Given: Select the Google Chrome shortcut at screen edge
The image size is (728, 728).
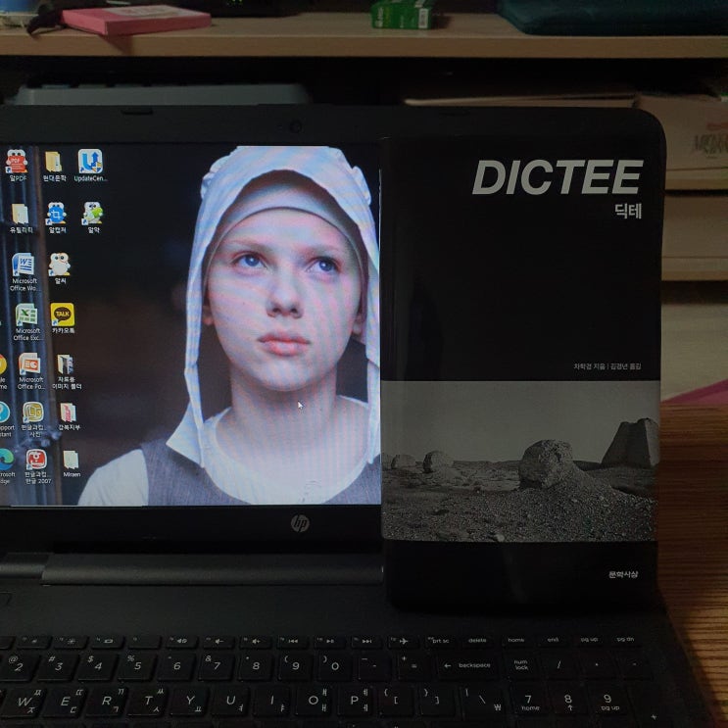Looking at the screenshot, I should click(x=3, y=371).
